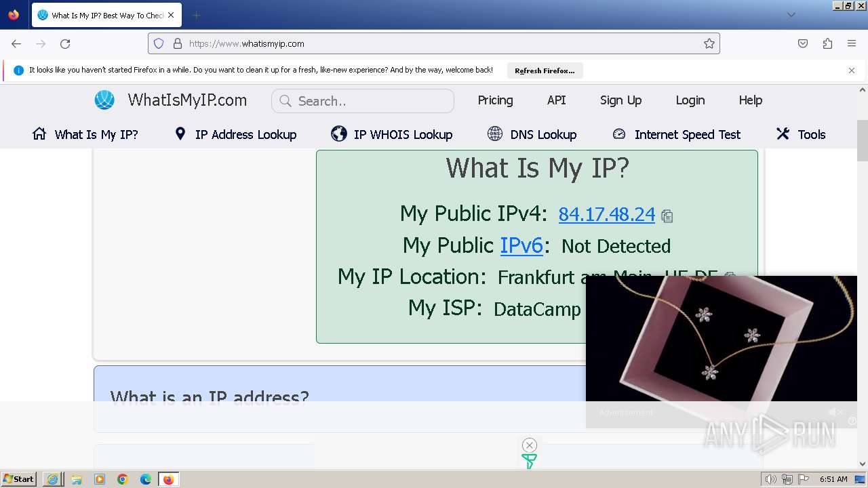Screen dimensions: 868x488
Task: Click the home icon beside What Is My IP?
Action: click(x=39, y=134)
